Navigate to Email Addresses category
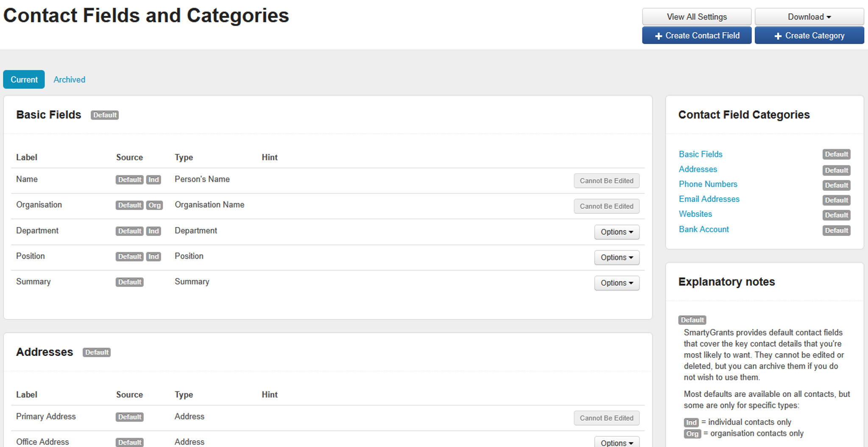 point(709,199)
